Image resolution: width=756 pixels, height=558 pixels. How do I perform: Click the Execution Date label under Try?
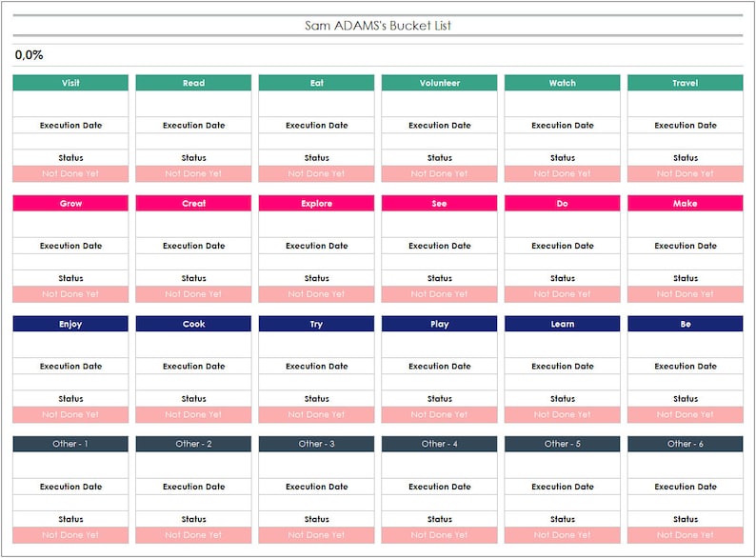tap(316, 367)
